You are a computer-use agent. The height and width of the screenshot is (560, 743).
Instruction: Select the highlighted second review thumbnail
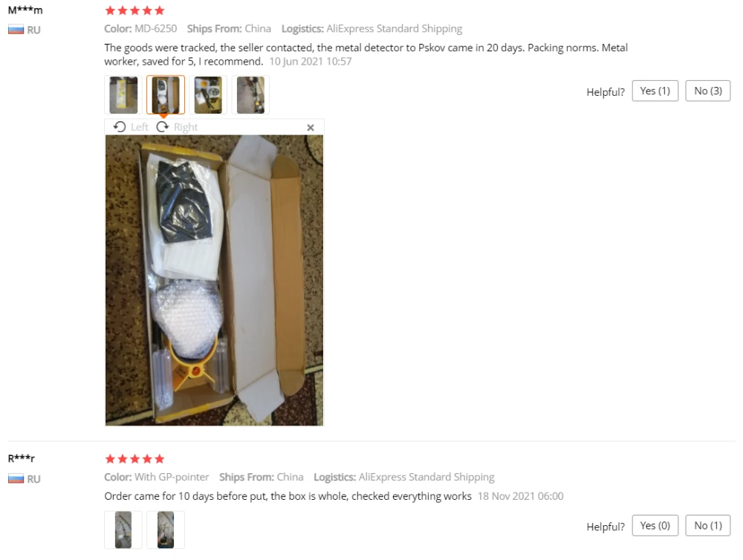(166, 95)
